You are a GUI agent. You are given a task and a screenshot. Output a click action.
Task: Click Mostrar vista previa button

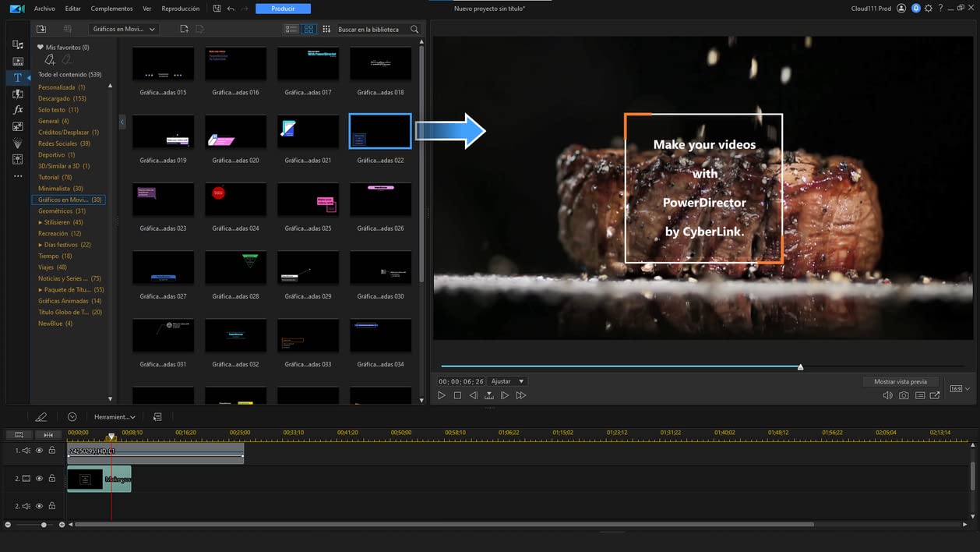click(901, 381)
